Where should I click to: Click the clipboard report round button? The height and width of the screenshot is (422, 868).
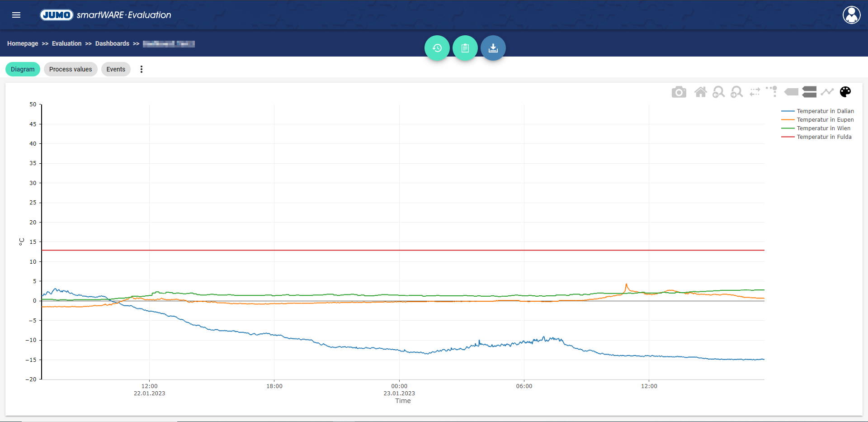[x=465, y=48]
